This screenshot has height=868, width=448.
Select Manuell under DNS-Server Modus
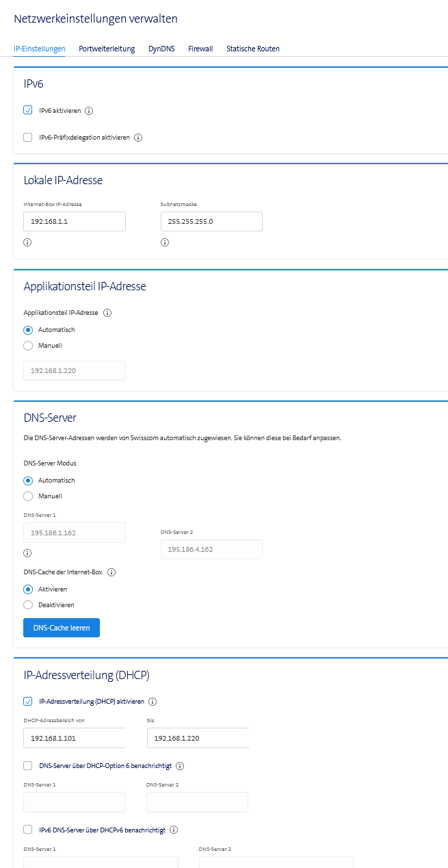pos(28,496)
